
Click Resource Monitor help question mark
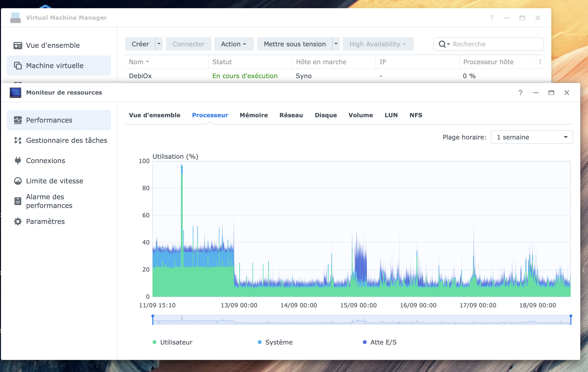point(520,93)
